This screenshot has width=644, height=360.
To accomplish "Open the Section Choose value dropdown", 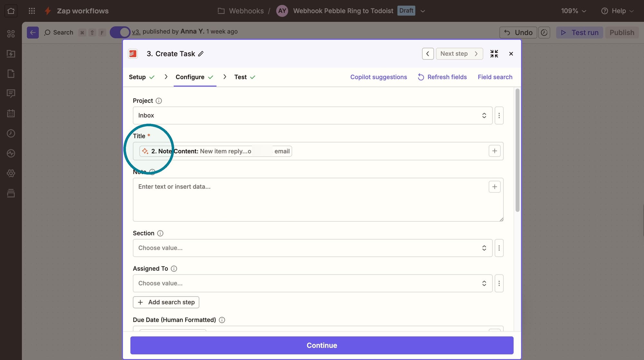I will [x=312, y=248].
